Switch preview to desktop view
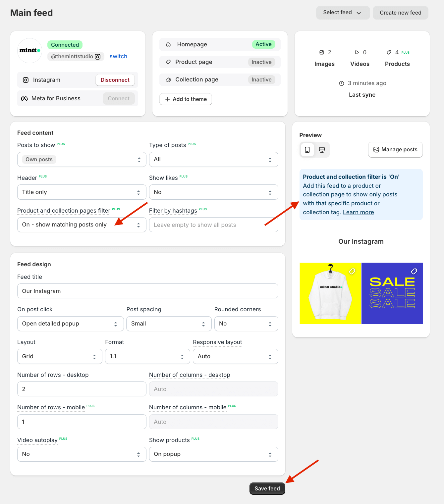Screen dimensions: 444x504 pyautogui.click(x=322, y=150)
